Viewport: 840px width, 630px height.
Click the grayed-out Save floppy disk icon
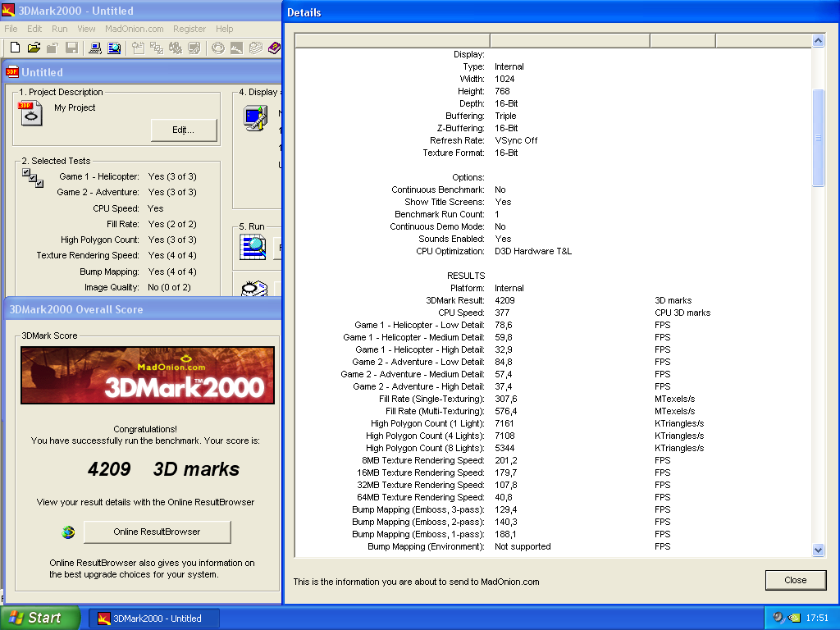[x=71, y=48]
